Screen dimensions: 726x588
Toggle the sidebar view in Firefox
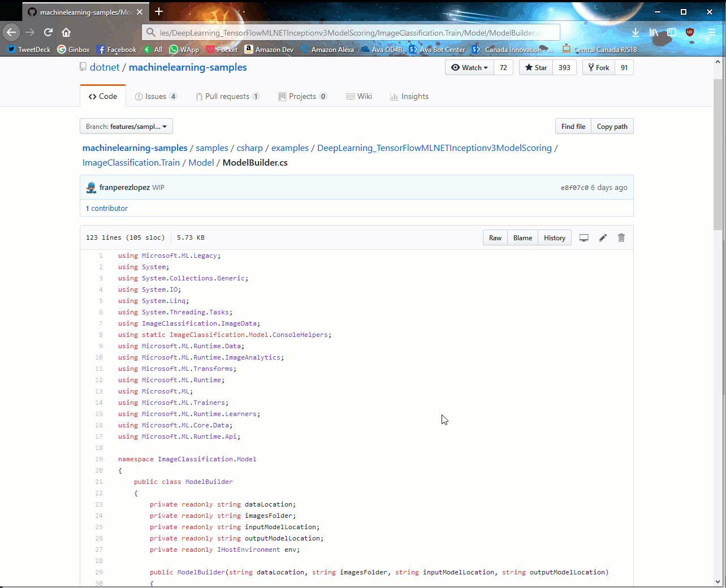coord(672,32)
